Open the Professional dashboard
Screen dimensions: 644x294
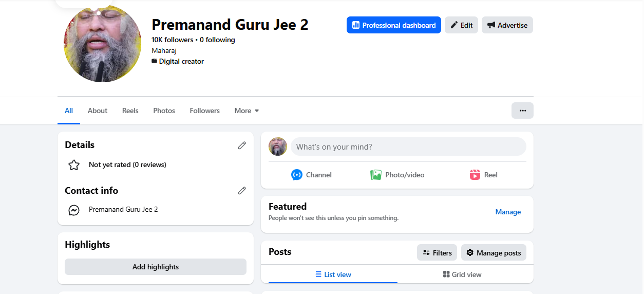coord(394,25)
